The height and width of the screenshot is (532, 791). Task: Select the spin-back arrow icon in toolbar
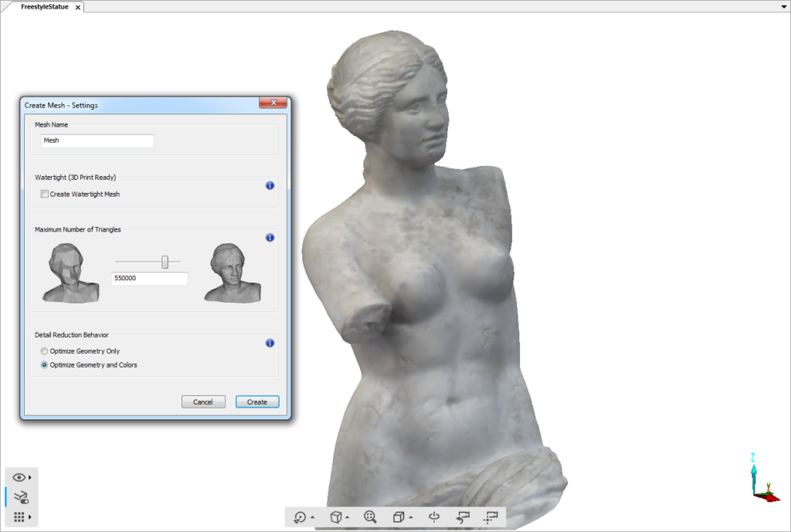click(463, 517)
